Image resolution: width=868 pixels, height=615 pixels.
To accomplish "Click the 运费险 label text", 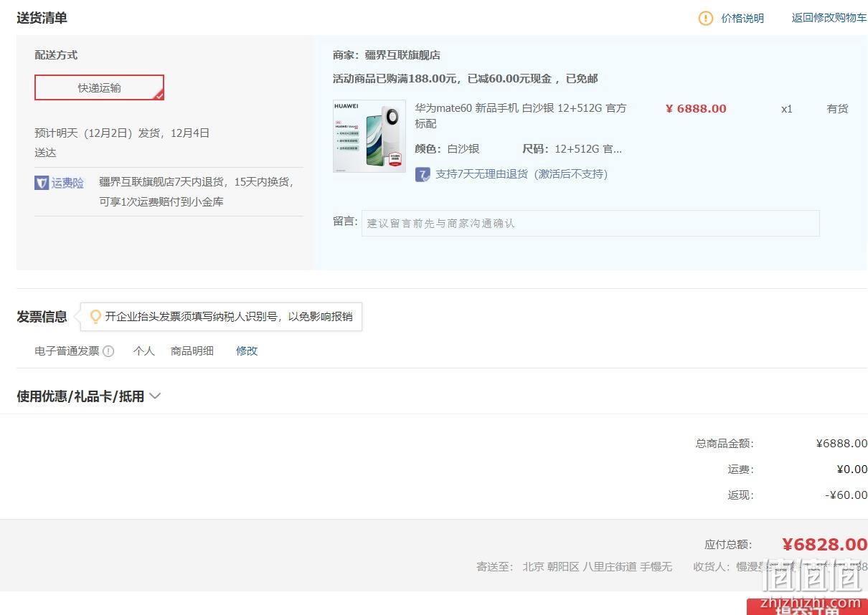I will point(67,183).
